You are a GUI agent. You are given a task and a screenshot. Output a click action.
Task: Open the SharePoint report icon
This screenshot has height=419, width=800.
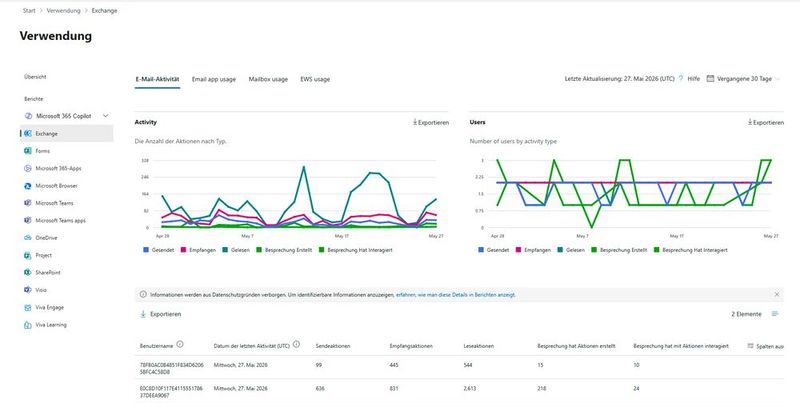point(28,273)
